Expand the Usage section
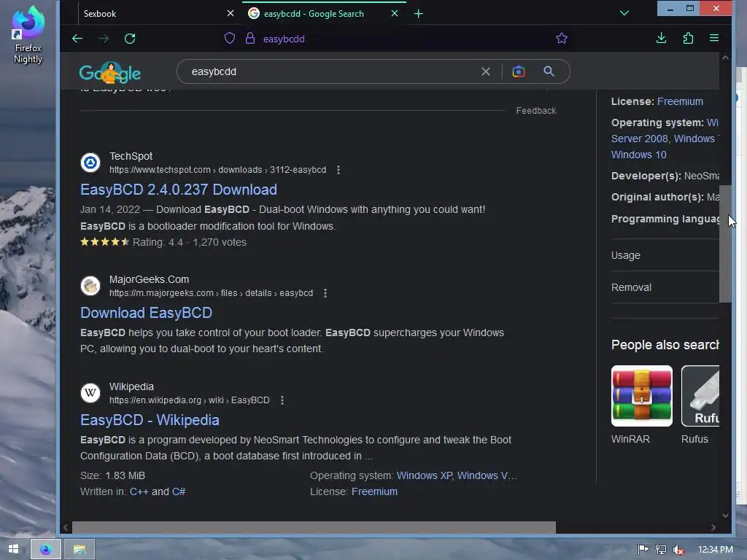Viewport: 747px width, 560px height. pyautogui.click(x=665, y=255)
